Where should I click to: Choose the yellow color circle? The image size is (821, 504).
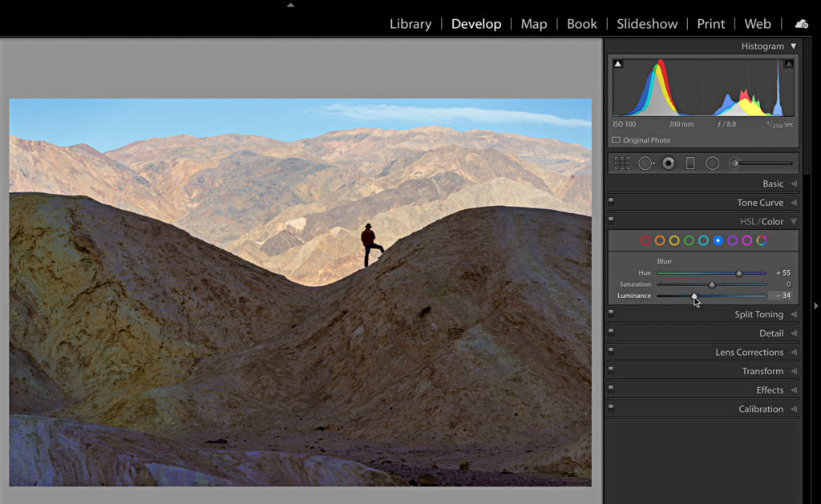[674, 240]
